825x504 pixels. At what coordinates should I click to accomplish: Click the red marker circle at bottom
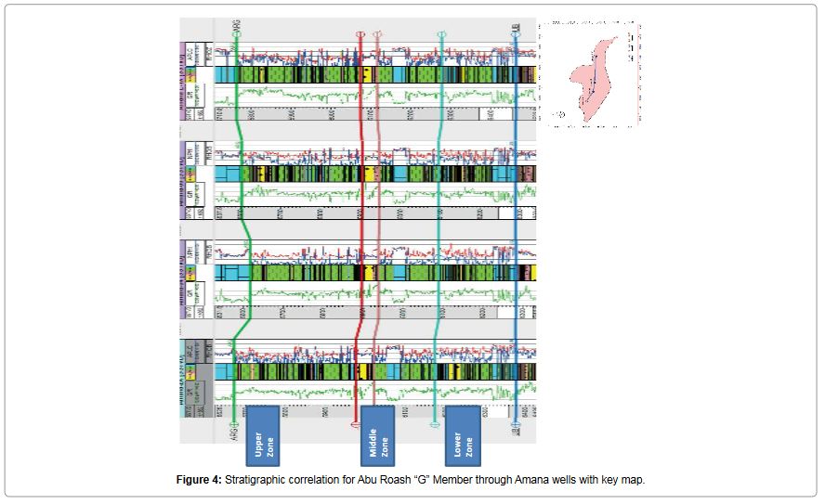pyautogui.click(x=356, y=425)
